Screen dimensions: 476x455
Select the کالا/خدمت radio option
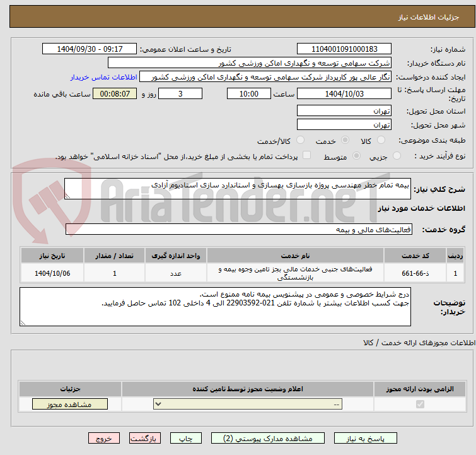[x=300, y=140]
